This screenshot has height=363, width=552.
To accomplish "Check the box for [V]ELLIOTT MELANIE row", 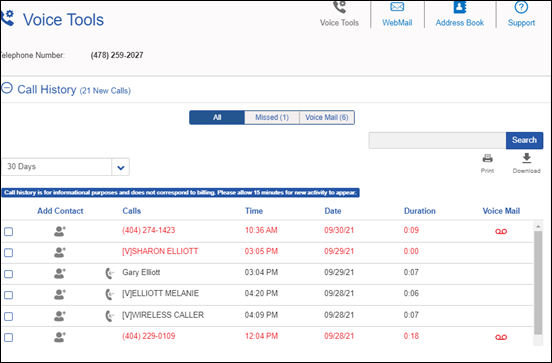I will (x=8, y=295).
